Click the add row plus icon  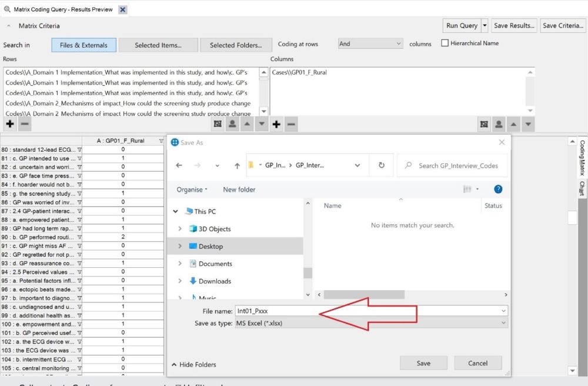point(10,124)
